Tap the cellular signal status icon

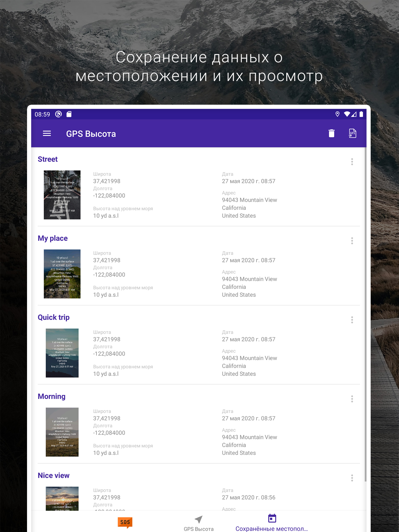tap(354, 114)
